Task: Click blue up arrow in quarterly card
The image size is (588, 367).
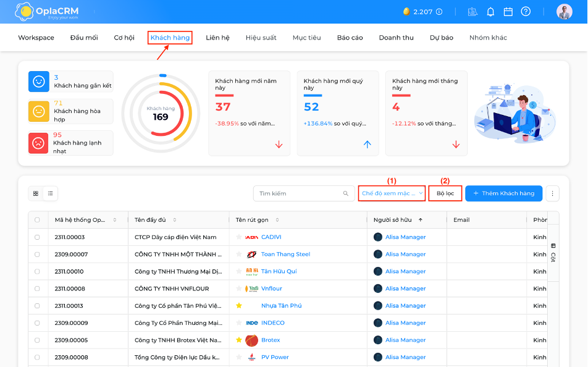Action: point(367,145)
